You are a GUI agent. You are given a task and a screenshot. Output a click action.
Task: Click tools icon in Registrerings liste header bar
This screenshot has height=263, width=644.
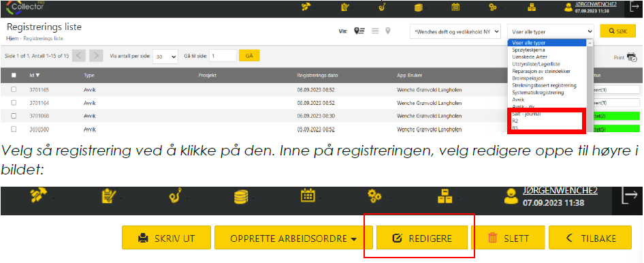[305, 7]
